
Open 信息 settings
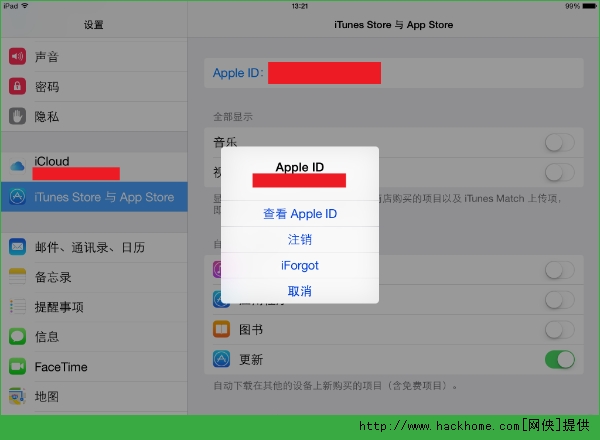(x=94, y=336)
